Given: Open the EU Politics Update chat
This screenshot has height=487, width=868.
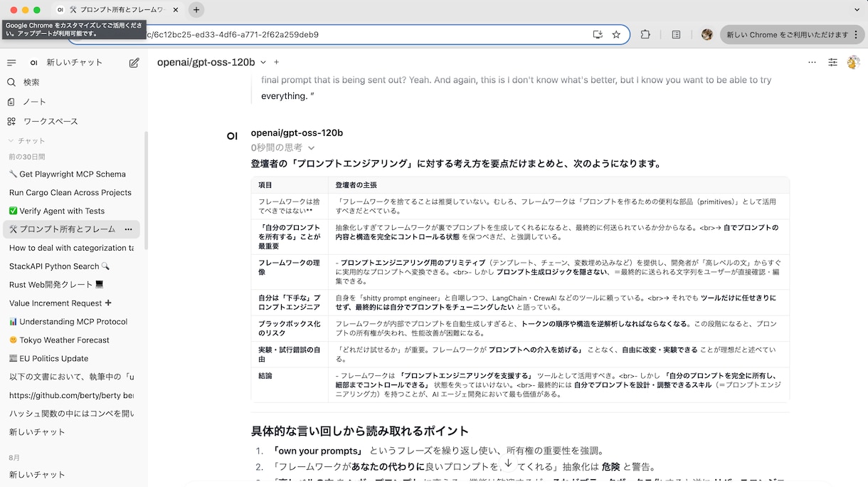Looking at the screenshot, I should click(71, 358).
